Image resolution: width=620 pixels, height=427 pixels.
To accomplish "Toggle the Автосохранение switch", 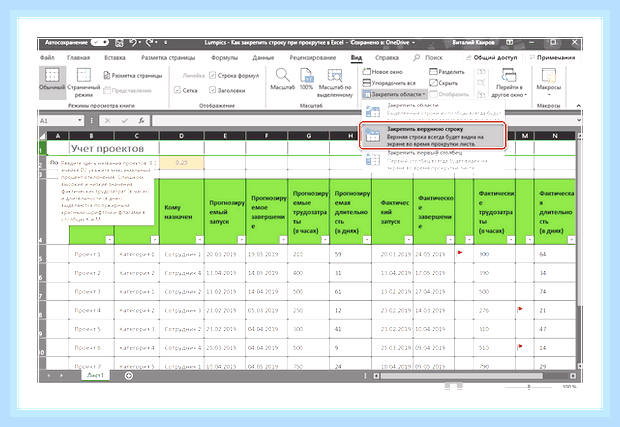I will pos(100,42).
